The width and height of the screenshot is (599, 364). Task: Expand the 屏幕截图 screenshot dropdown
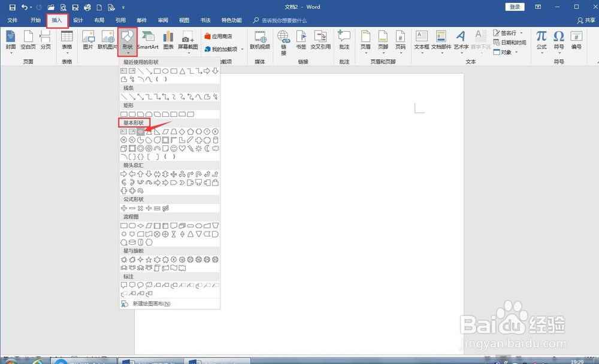188,53
